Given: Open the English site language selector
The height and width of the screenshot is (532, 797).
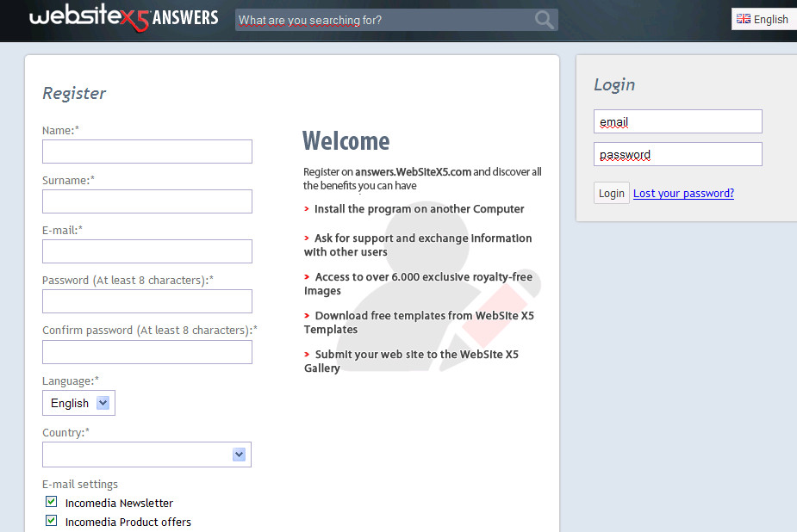Looking at the screenshot, I should (764, 19).
